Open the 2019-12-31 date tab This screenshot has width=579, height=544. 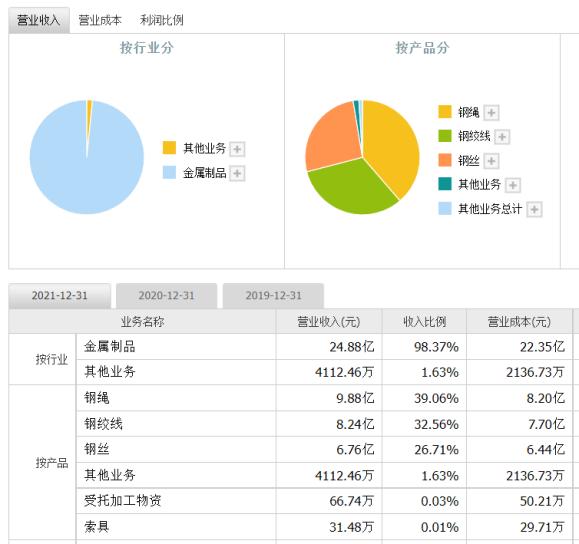tap(273, 295)
